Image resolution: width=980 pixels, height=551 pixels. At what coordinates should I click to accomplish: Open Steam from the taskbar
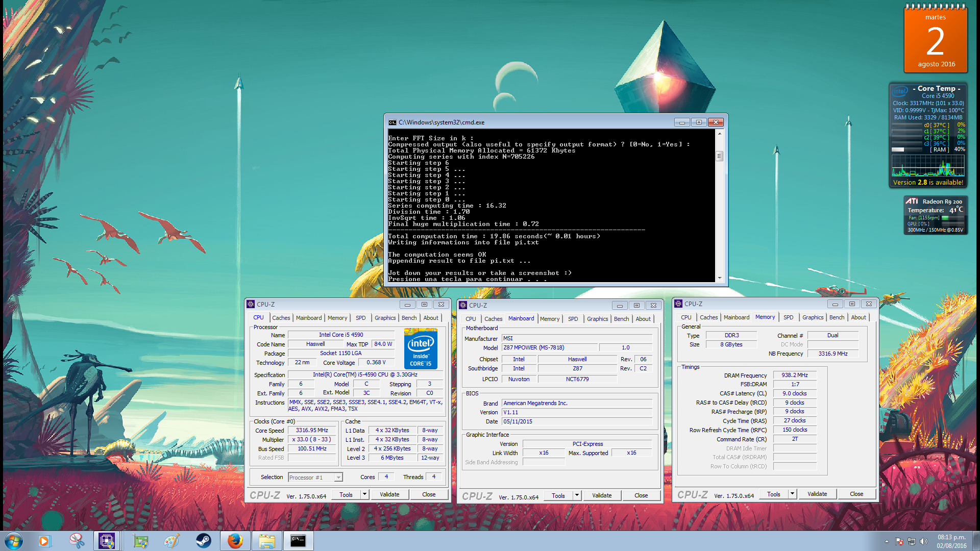tap(204, 541)
